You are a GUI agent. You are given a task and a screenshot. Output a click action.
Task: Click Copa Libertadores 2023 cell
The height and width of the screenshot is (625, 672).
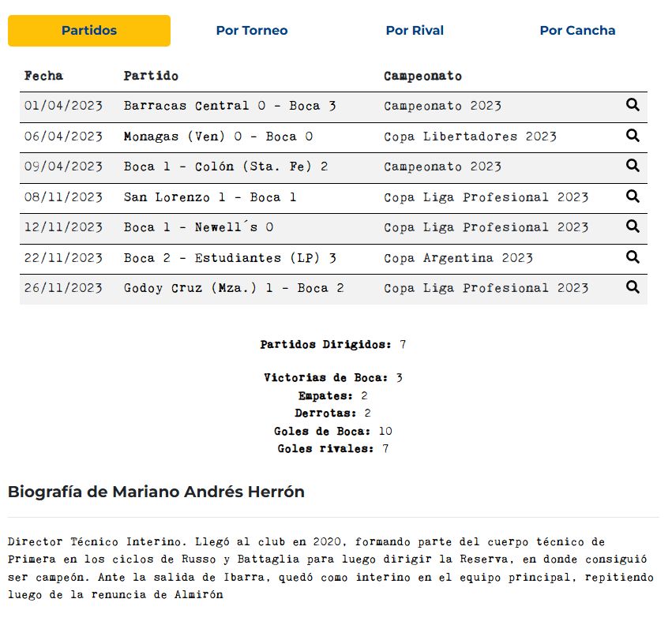tap(470, 137)
